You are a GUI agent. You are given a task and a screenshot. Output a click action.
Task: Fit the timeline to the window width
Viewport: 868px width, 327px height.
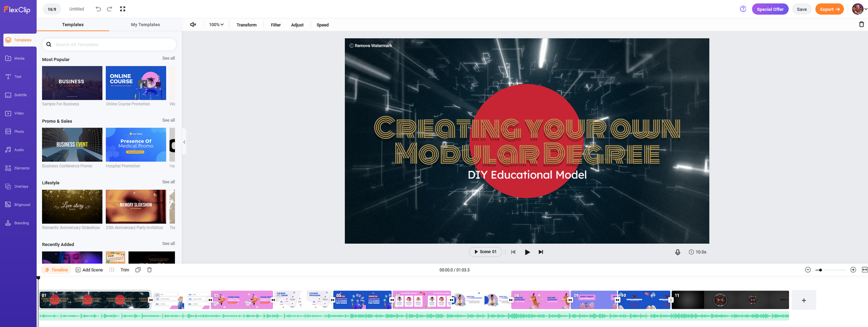coord(865,270)
